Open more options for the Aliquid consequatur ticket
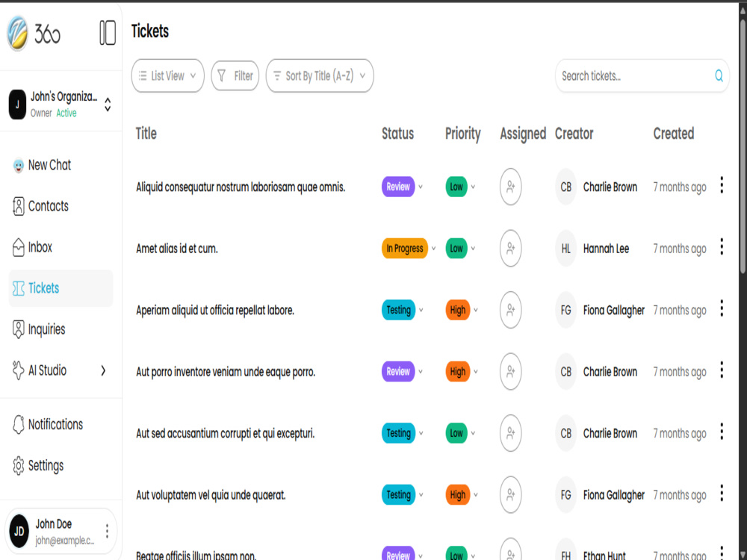747x560 pixels. point(722,185)
